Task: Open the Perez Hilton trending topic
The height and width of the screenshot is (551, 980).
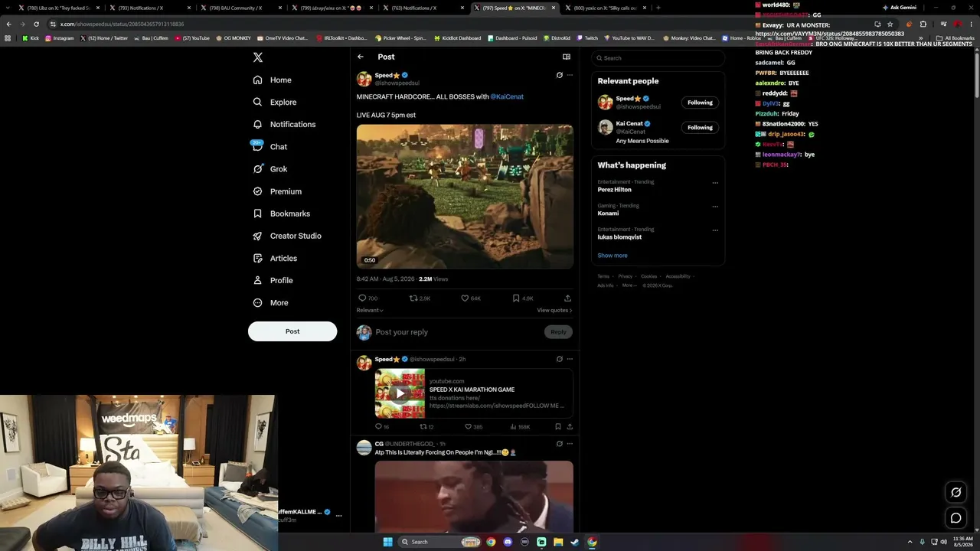Action: coord(615,190)
